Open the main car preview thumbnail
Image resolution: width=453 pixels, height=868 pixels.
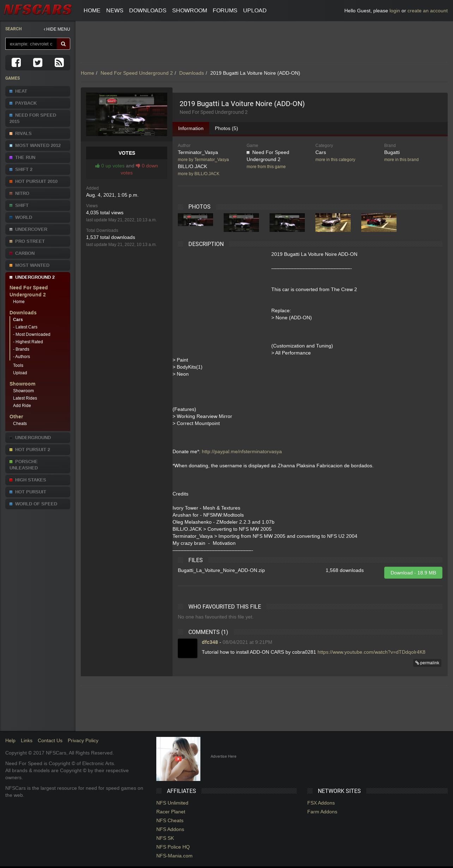(x=127, y=115)
